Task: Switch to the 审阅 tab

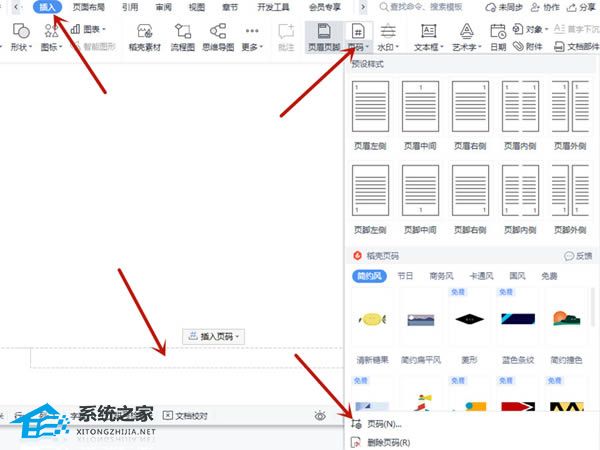Action: coord(163,7)
